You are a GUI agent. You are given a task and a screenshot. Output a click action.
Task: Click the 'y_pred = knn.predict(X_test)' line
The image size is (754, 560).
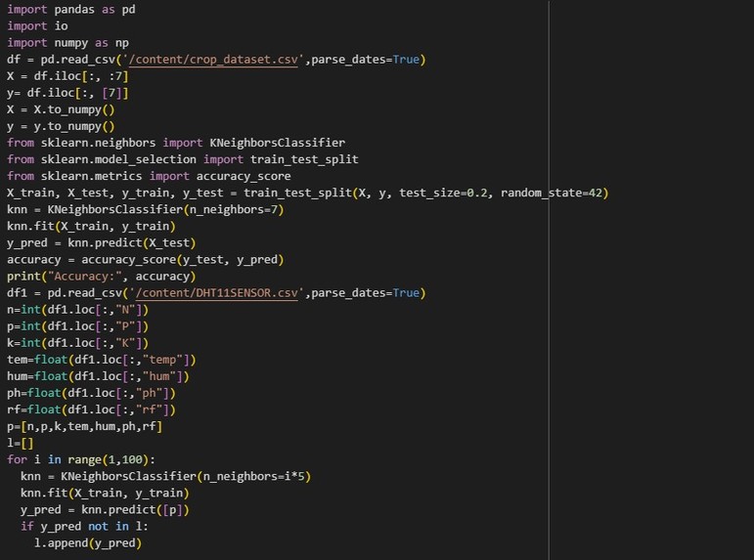coord(102,242)
